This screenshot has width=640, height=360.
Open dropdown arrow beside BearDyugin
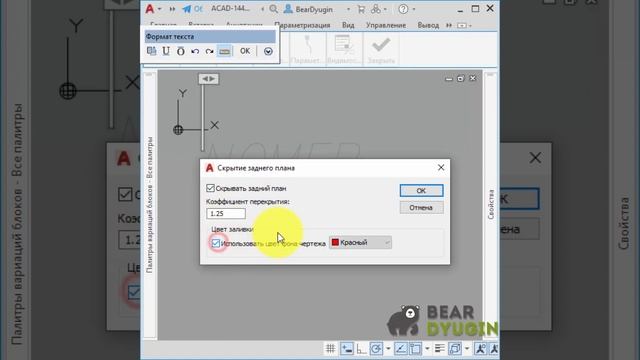pyautogui.click(x=348, y=9)
